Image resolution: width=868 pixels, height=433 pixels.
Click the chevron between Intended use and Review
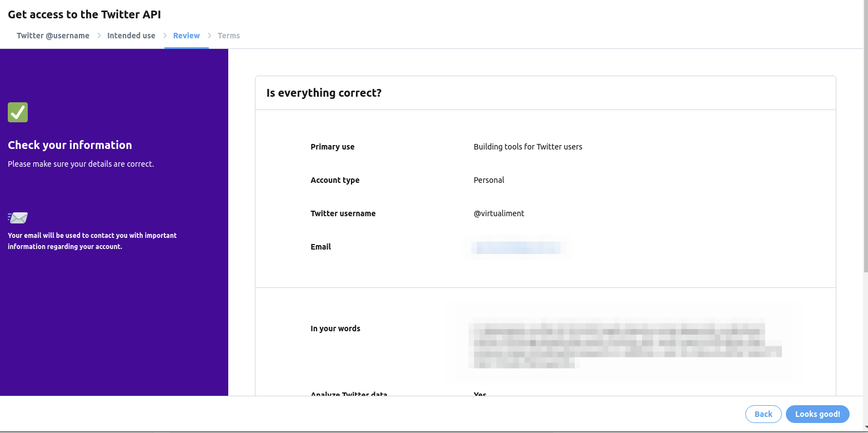164,35
